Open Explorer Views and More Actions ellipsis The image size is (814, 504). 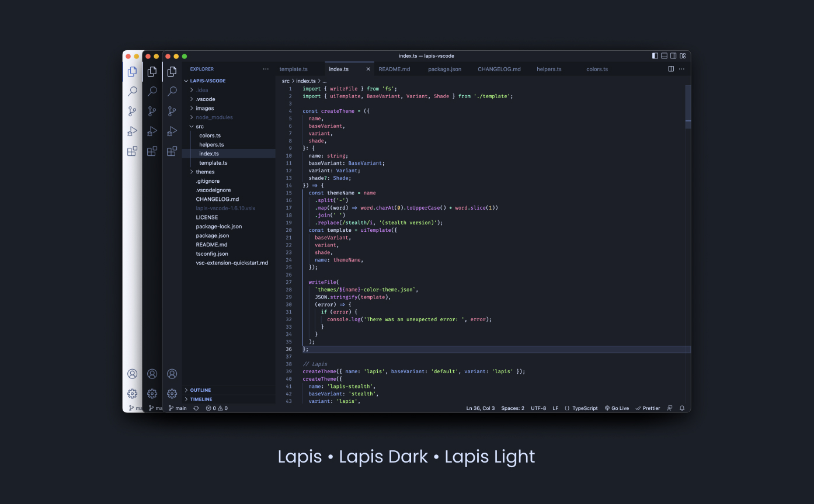coord(266,69)
